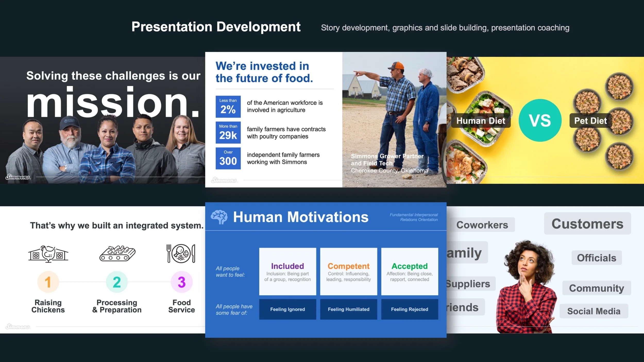Click the teal number 2 circle

(x=117, y=282)
